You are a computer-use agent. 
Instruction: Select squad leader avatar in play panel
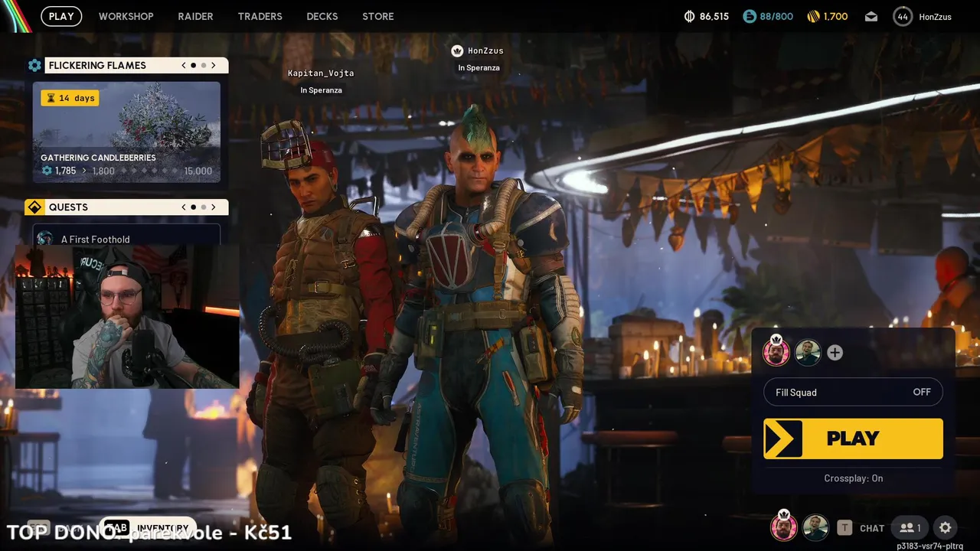[x=776, y=352]
